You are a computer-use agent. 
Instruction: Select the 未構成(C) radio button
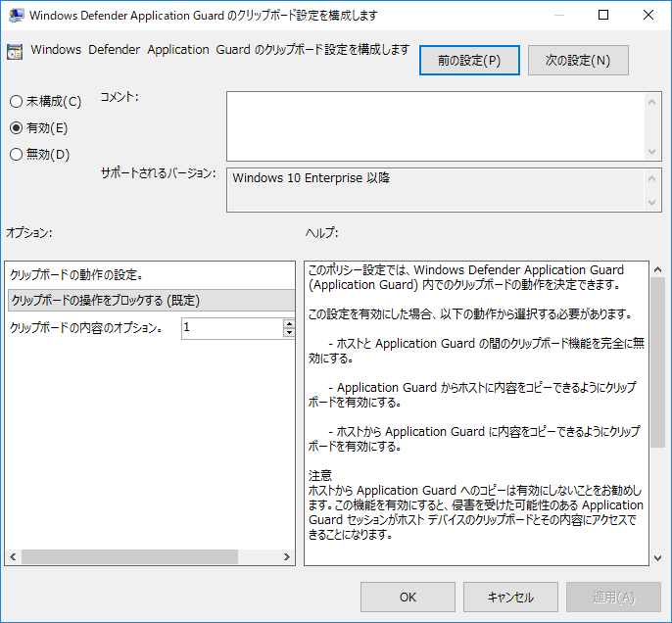(16, 101)
